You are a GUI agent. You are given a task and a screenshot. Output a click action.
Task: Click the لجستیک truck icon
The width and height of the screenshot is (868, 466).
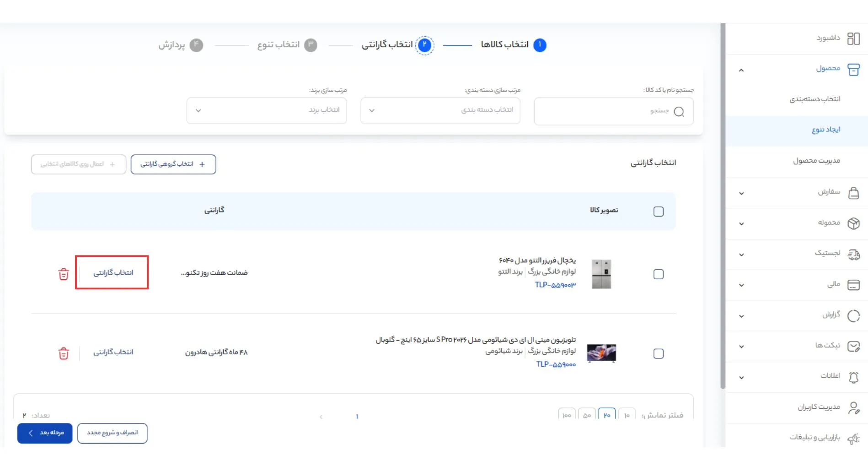[x=853, y=254]
